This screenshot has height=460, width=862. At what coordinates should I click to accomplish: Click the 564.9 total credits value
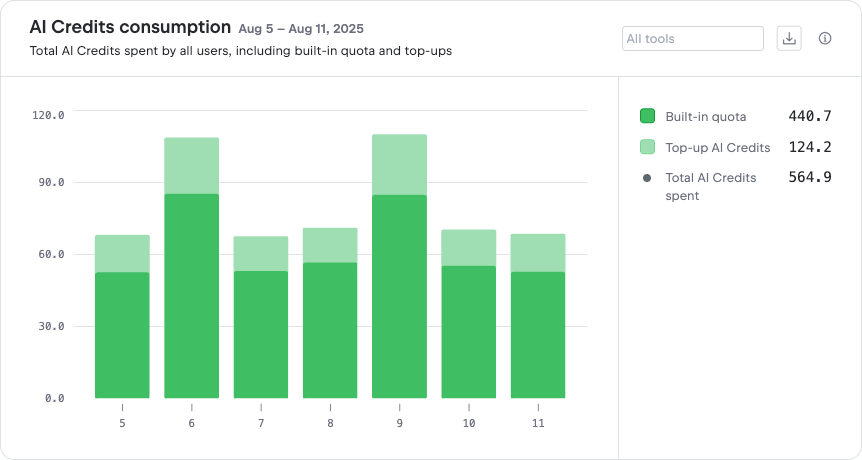point(810,178)
